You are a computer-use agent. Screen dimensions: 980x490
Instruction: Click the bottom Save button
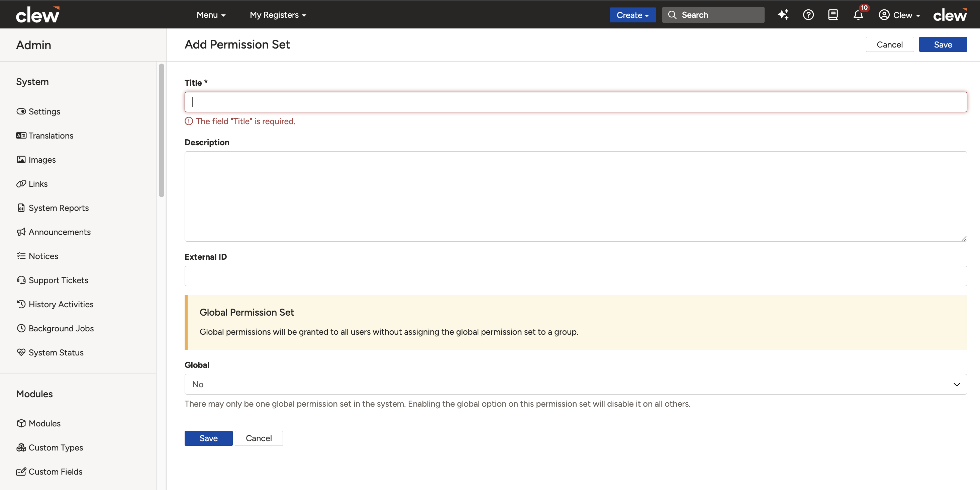coord(208,438)
